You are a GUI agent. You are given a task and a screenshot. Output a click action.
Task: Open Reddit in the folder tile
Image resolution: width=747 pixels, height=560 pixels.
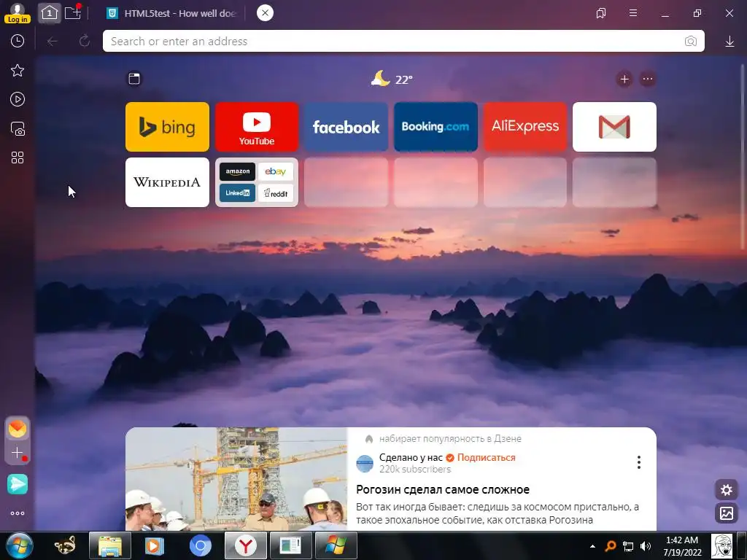pyautogui.click(x=275, y=192)
